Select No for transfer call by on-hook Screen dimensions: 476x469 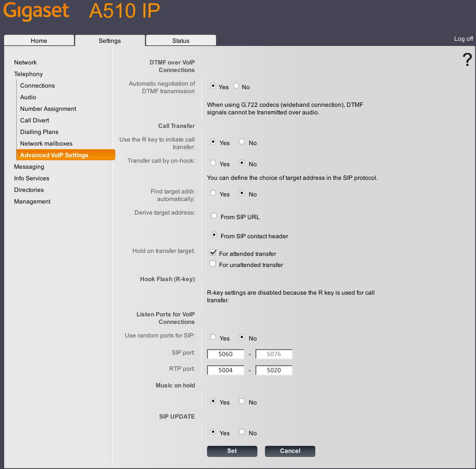click(x=242, y=163)
